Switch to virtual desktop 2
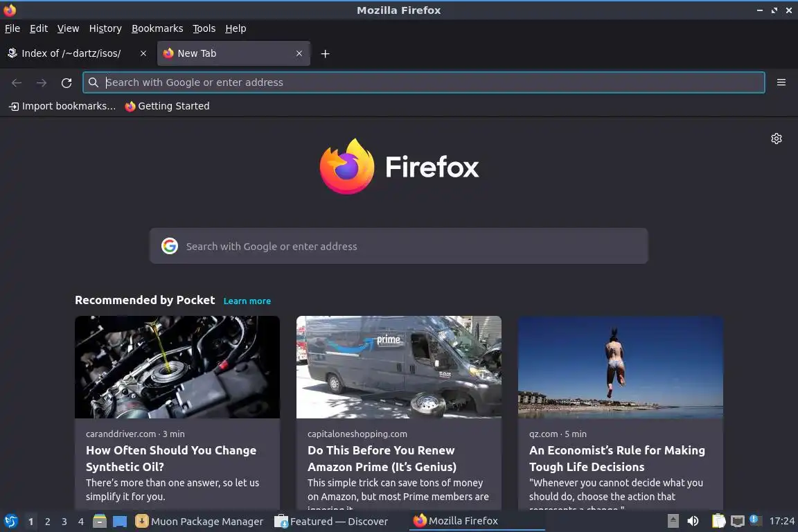The height and width of the screenshot is (532, 798). [x=47, y=522]
